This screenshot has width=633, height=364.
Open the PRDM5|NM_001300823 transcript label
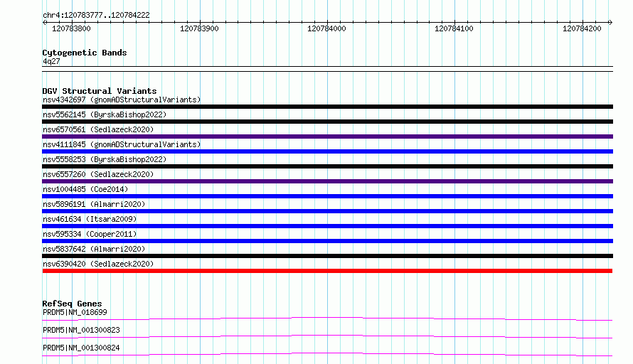(x=81, y=330)
